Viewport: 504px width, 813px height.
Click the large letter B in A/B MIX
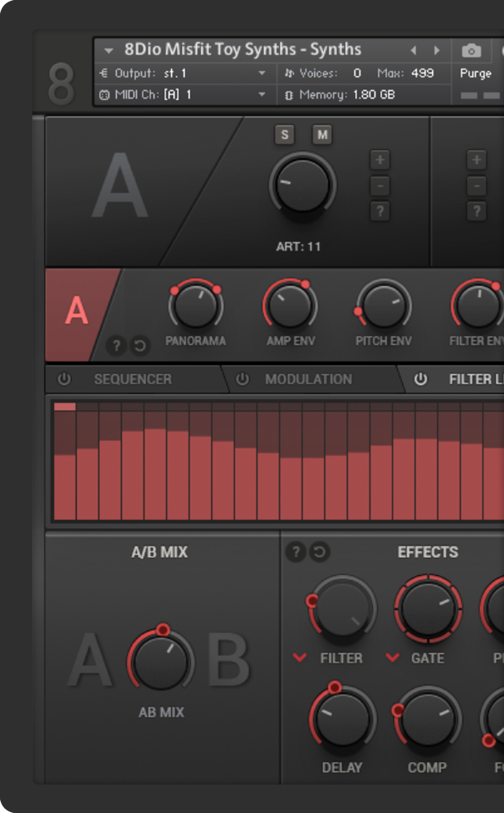pyautogui.click(x=228, y=659)
